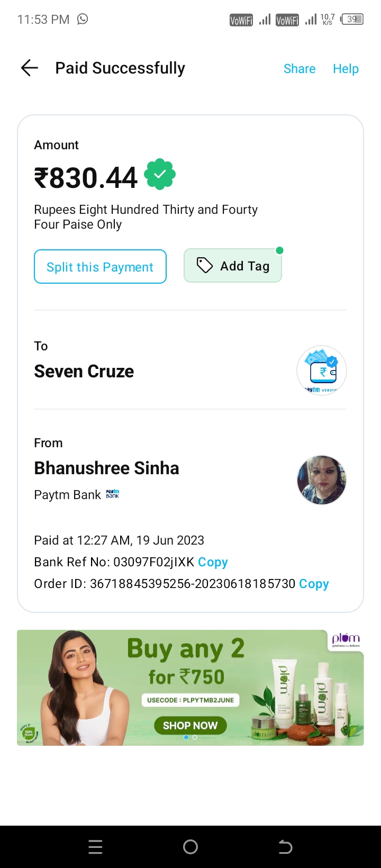Screen dimensions: 381x868
Task: Tap the tag icon on Add Tag
Action: coord(204,265)
